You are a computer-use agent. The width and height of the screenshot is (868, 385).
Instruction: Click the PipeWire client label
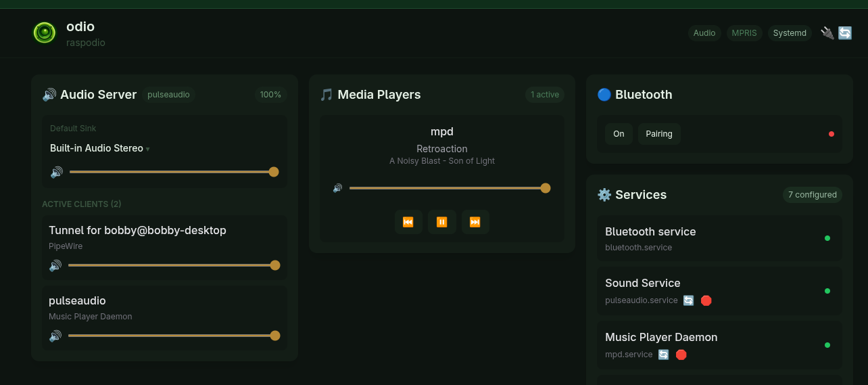point(66,246)
